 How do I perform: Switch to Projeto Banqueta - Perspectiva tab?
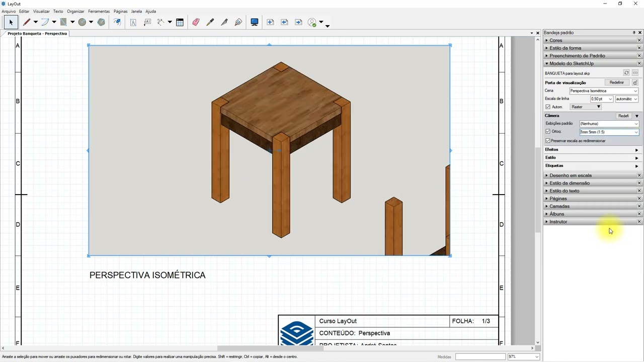click(37, 34)
